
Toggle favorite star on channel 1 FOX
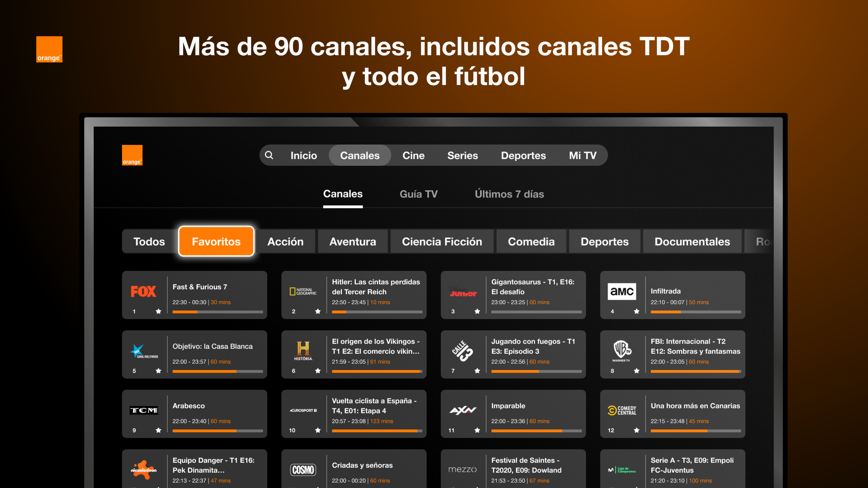point(158,311)
